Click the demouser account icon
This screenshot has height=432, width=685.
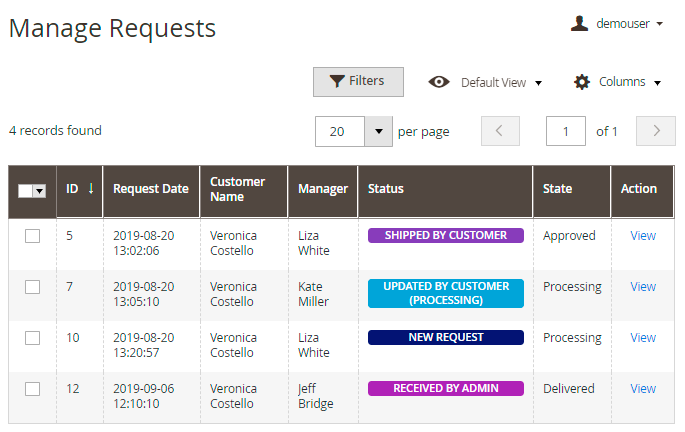[579, 23]
